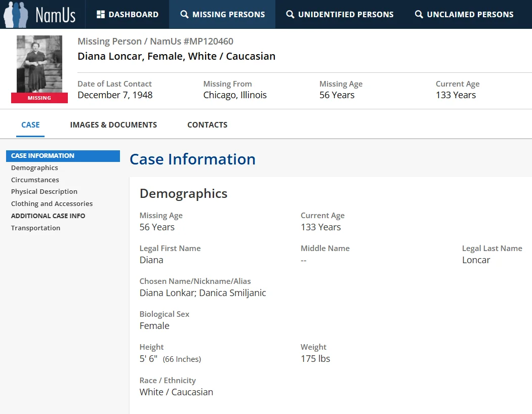532x414 pixels.
Task: Go to Transportation in the sidebar
Action: 35,228
